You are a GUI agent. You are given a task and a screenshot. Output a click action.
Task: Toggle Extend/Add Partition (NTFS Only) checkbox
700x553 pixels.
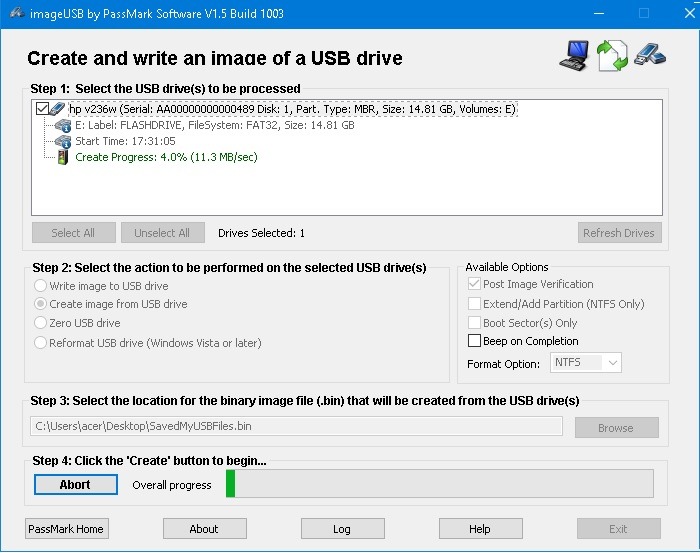click(474, 304)
